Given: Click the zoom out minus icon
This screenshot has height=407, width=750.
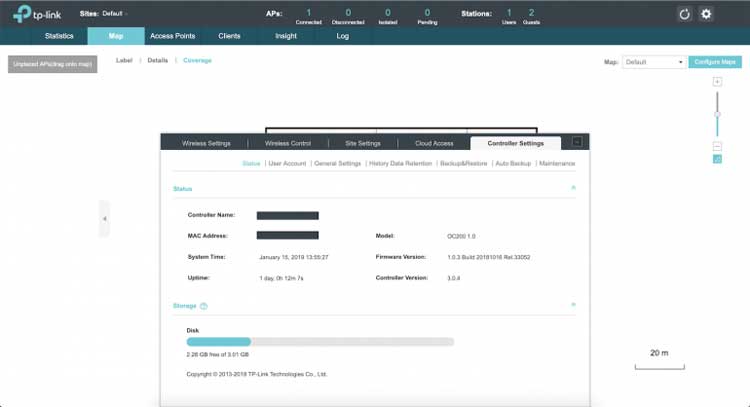Looking at the screenshot, I should [717, 146].
